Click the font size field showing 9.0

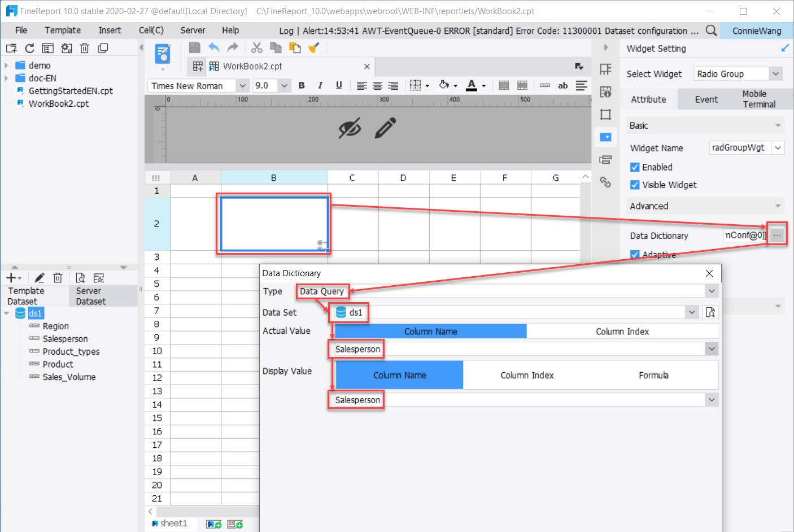265,85
